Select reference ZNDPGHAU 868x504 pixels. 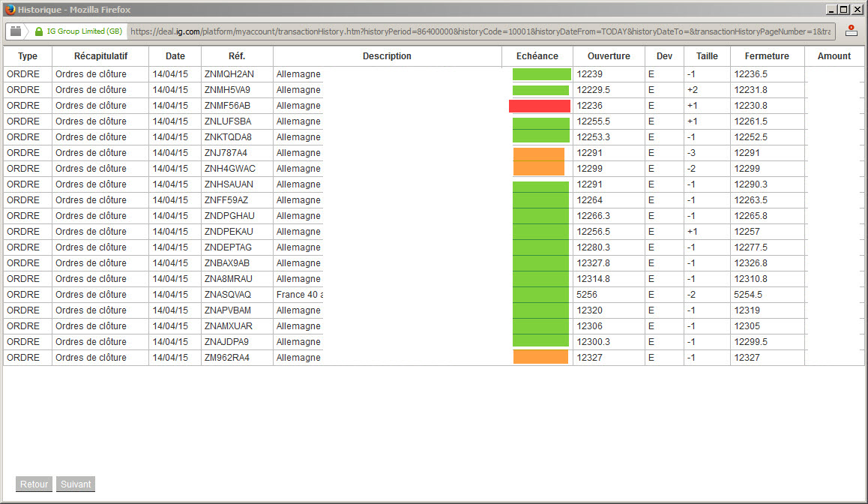(229, 216)
